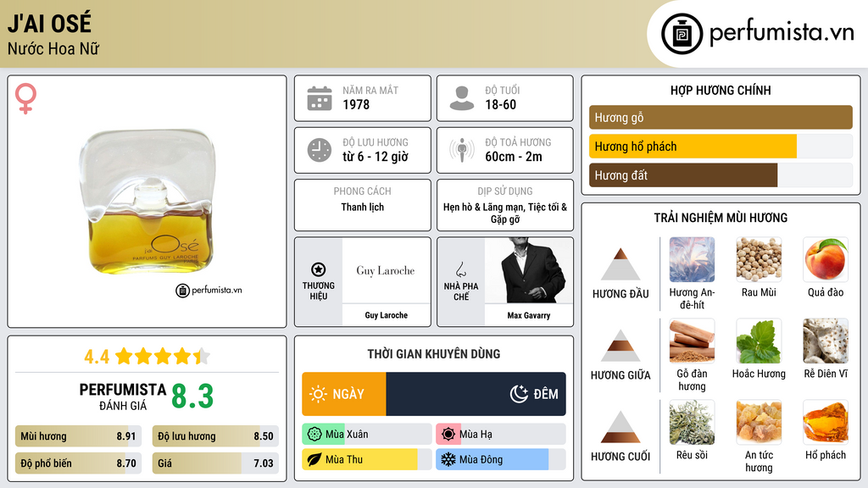Click the 18-60 age range value
Image resolution: width=868 pixels, height=488 pixels.
coord(500,104)
